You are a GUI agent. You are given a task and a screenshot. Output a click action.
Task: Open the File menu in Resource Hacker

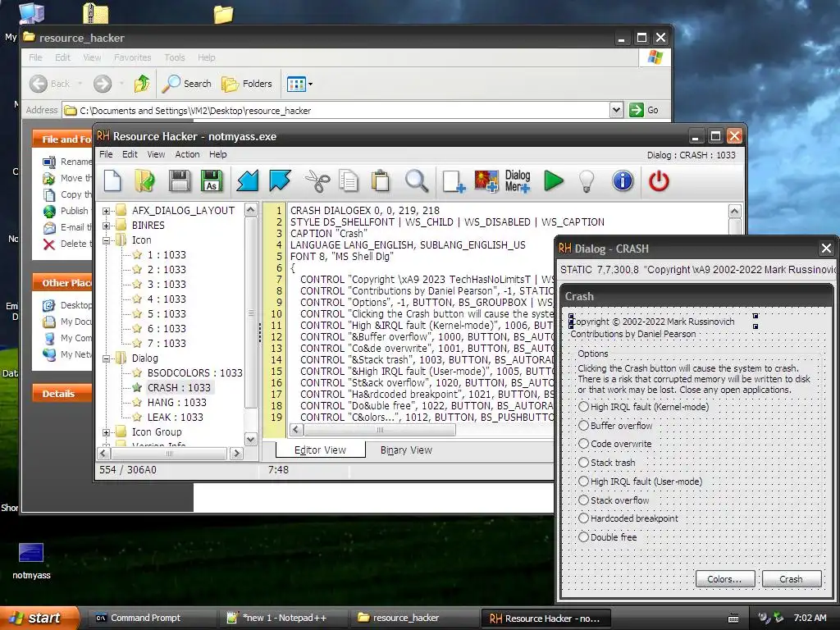pyautogui.click(x=106, y=154)
